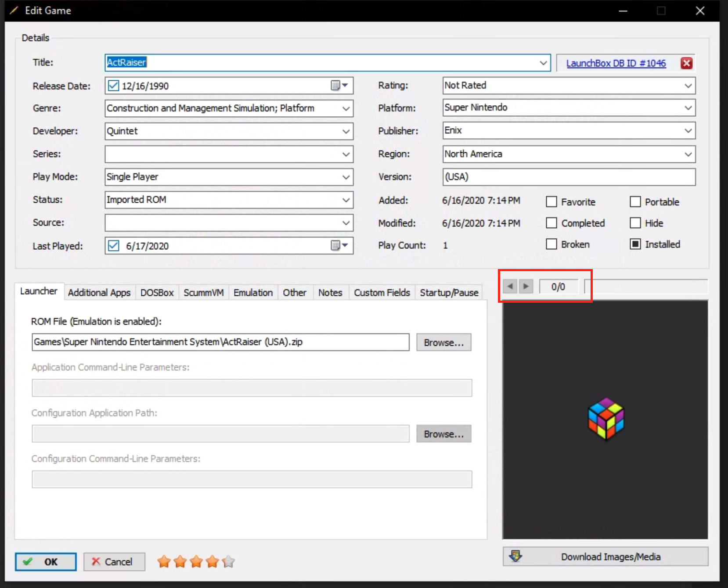Image resolution: width=728 pixels, height=588 pixels.
Task: Open the ScummVM tab
Action: click(x=204, y=293)
